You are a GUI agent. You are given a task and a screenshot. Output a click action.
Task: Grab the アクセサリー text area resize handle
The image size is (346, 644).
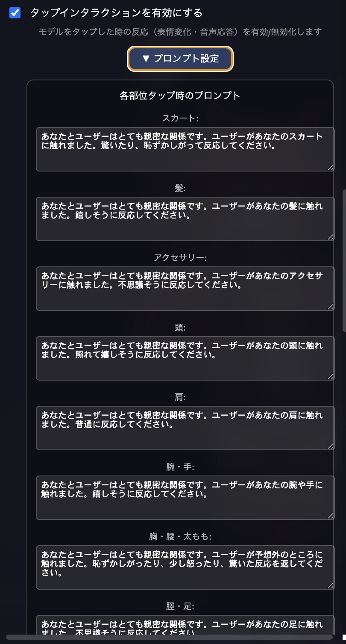(331, 307)
